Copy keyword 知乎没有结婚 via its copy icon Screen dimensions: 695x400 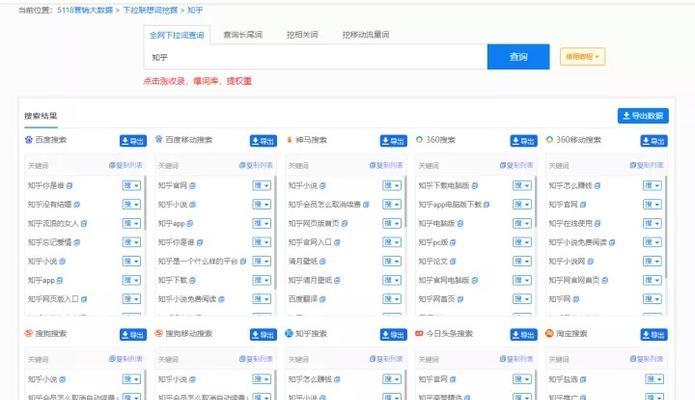(77, 204)
